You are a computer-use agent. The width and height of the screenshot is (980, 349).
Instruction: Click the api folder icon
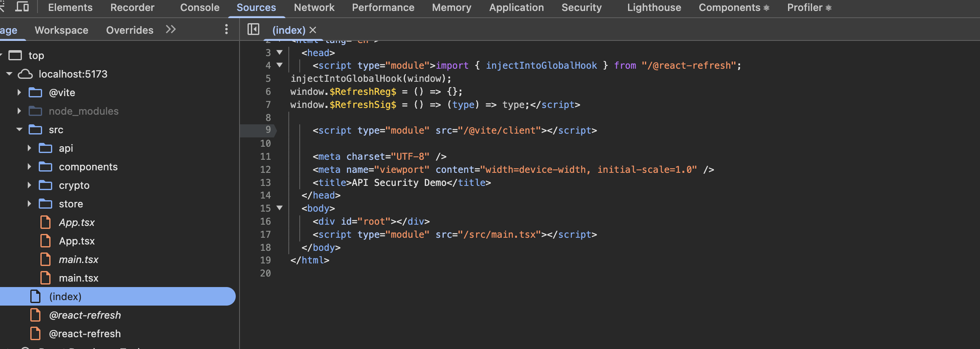[x=45, y=148]
